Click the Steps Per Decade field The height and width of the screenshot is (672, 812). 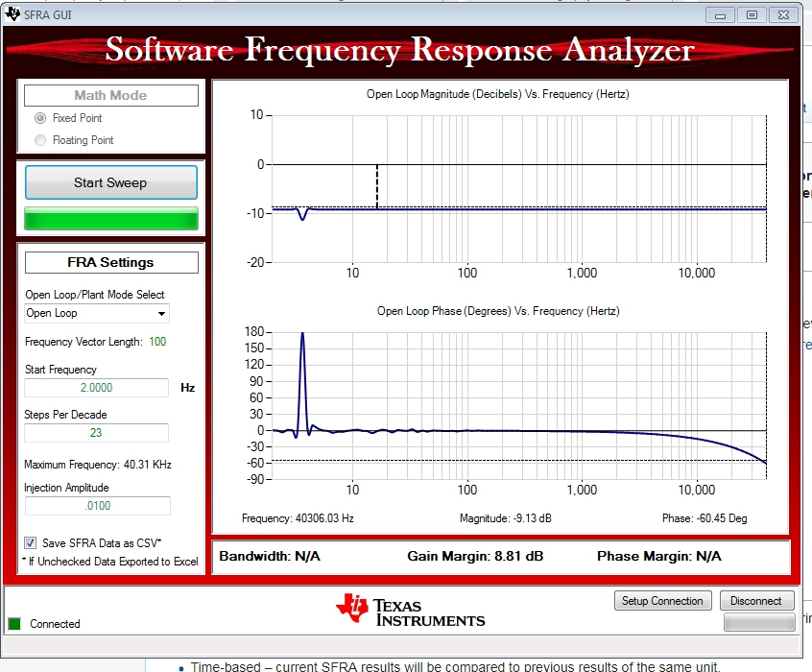(x=96, y=433)
